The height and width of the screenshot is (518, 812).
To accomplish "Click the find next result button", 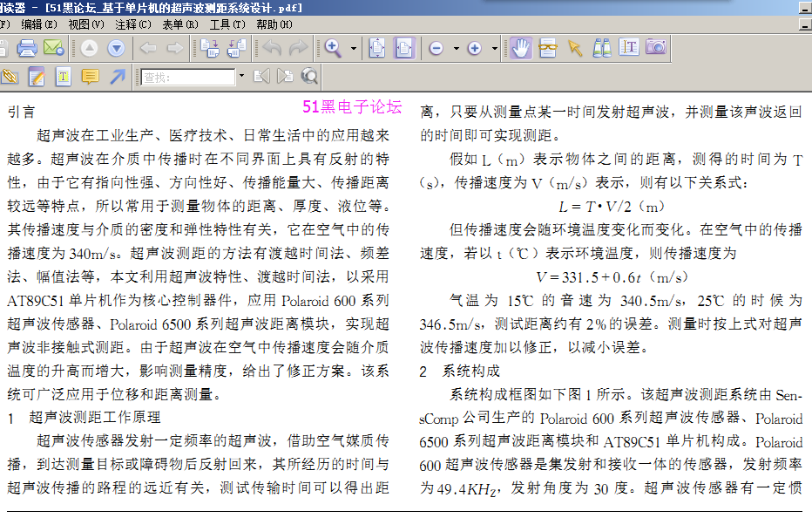I will click(285, 77).
